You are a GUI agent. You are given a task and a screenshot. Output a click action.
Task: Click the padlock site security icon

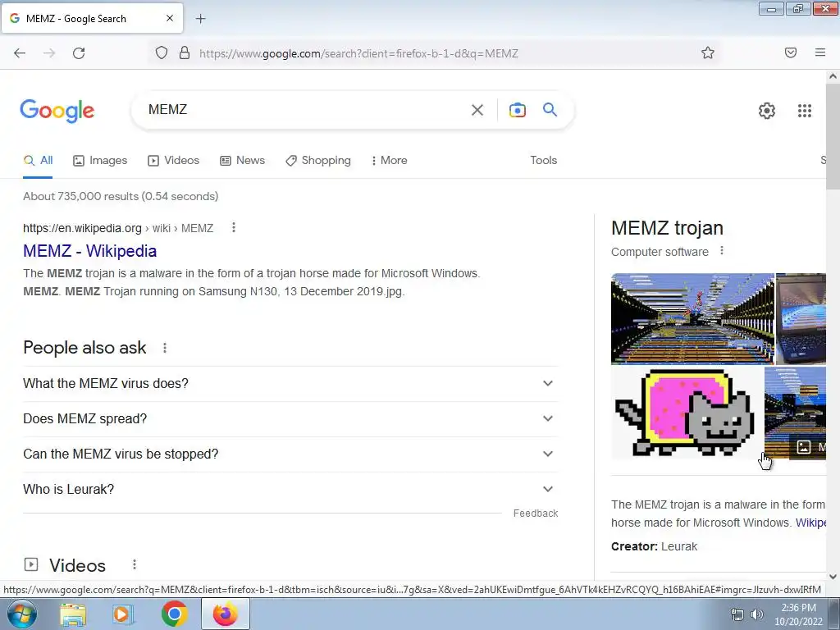(x=185, y=52)
